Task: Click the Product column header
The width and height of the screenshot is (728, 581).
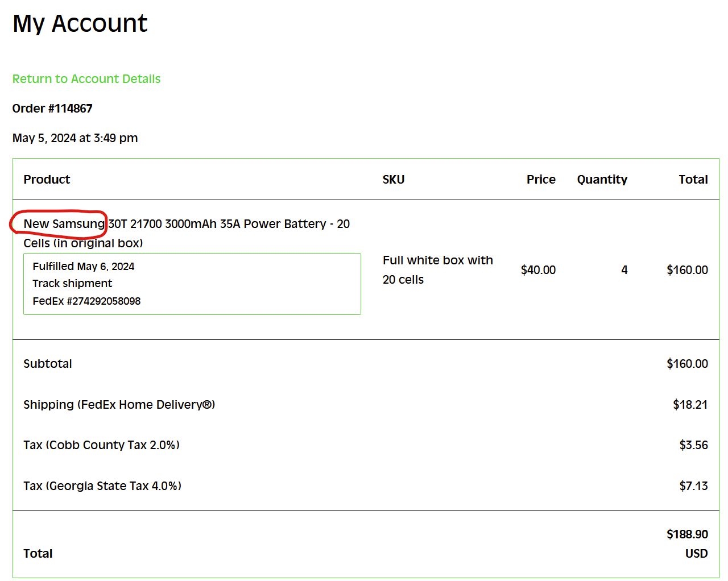Action: (x=47, y=180)
